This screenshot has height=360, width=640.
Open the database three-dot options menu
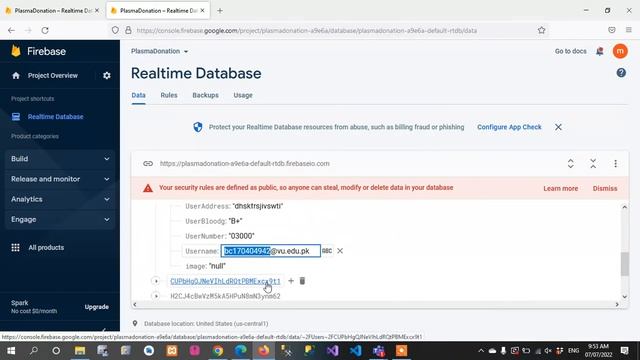(616, 164)
